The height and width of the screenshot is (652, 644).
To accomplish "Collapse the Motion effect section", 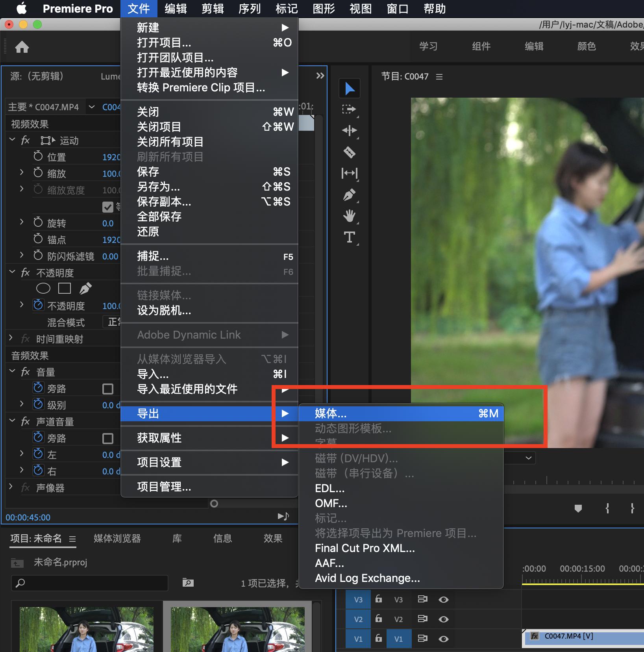I will (x=12, y=140).
